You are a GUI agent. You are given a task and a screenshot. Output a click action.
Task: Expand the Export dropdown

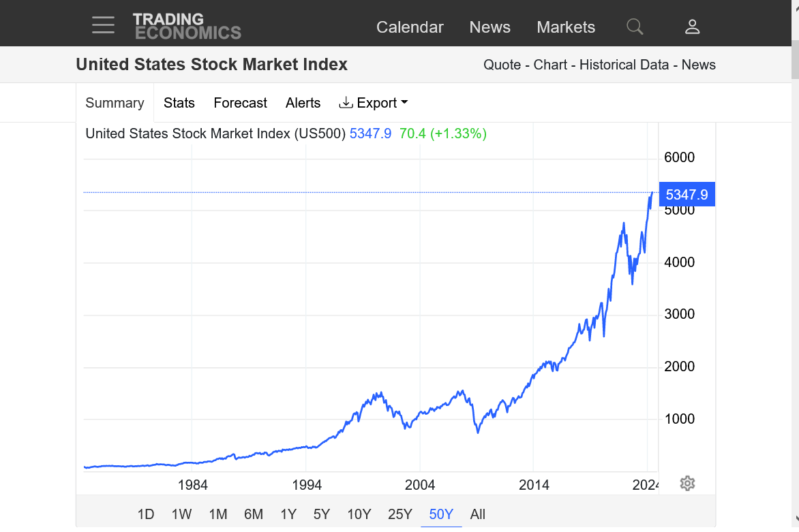click(374, 103)
